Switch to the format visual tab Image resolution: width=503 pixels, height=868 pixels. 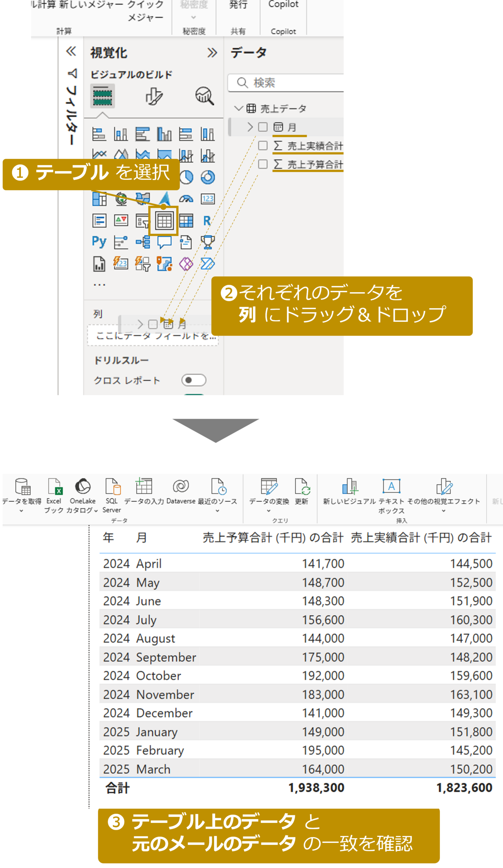pos(154,96)
